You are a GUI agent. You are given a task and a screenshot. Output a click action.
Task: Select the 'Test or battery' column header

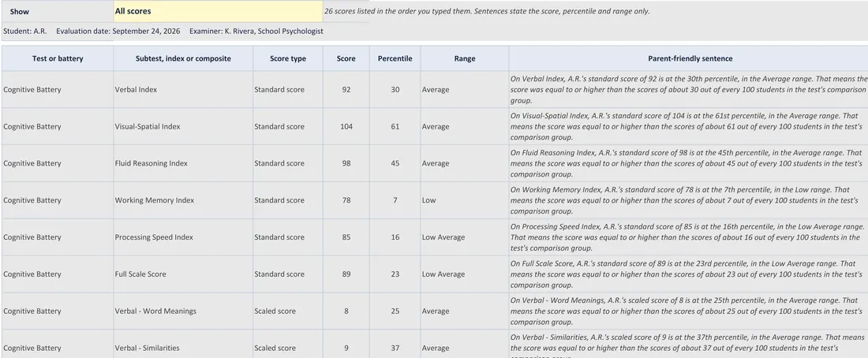pos(58,58)
